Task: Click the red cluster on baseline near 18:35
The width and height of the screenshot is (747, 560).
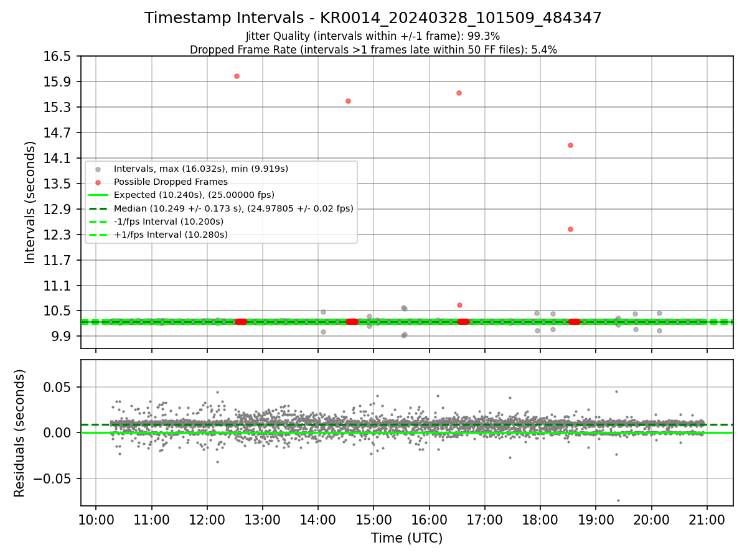Action: 574,322
